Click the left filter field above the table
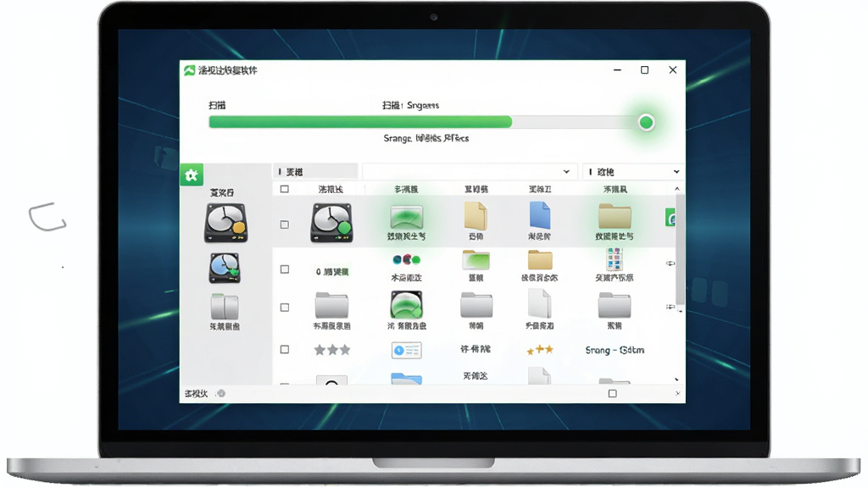Viewport: 868px width, 488px height. (316, 171)
